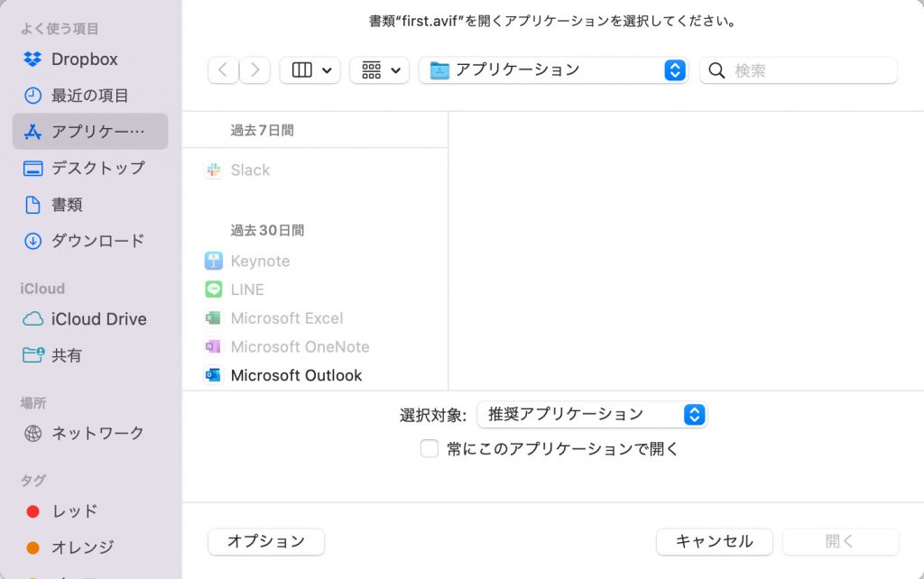The image size is (924, 579).
Task: Click the document icon beside 書類
Action: point(32,205)
